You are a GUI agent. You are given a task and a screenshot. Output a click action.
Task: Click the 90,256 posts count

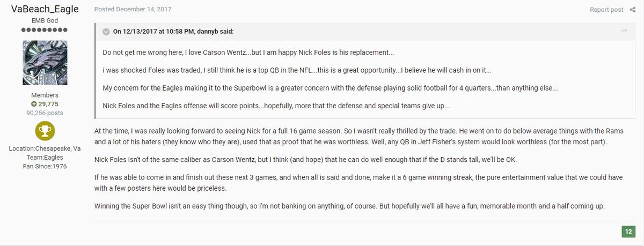pyautogui.click(x=45, y=113)
